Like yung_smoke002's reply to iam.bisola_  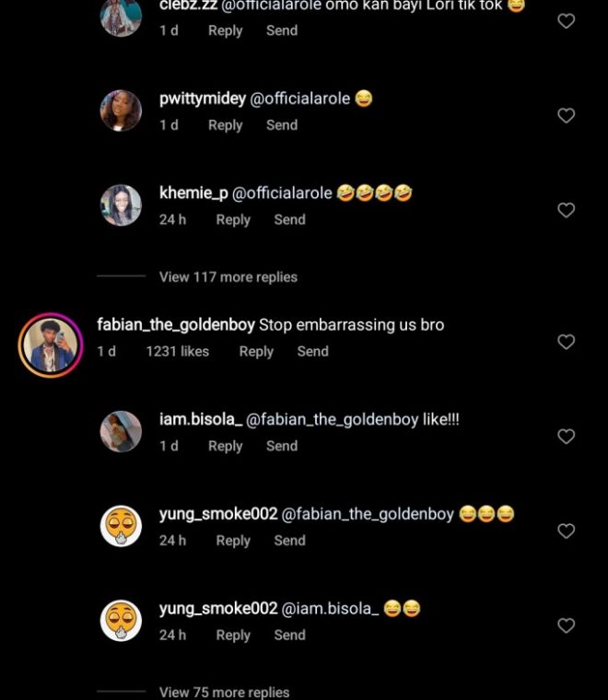567,625
